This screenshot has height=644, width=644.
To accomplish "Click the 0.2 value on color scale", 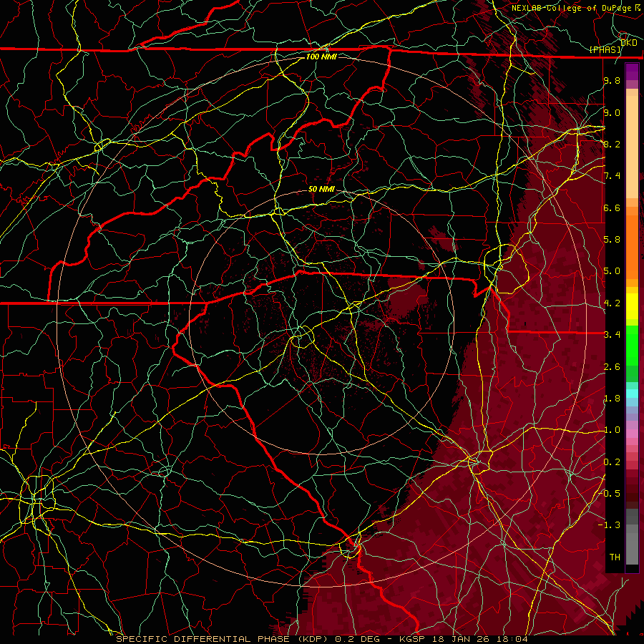I will pos(612,462).
